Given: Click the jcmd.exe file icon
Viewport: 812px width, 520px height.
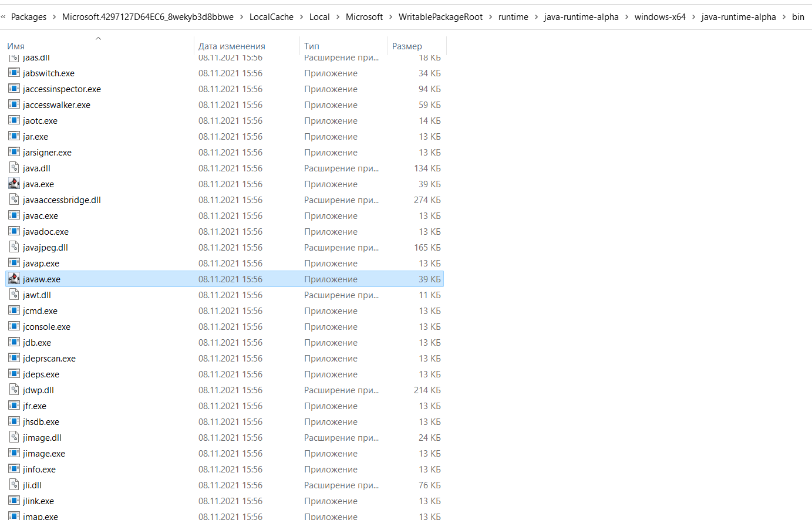Looking at the screenshot, I should pyautogui.click(x=14, y=310).
